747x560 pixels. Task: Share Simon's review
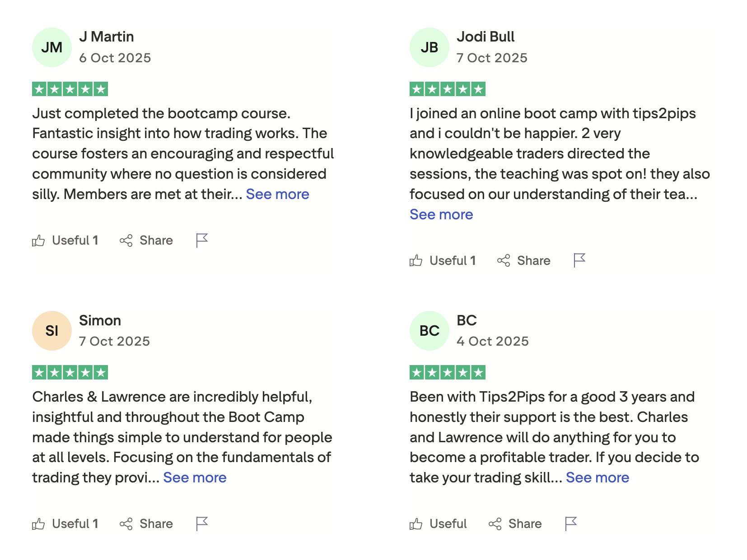tap(146, 524)
